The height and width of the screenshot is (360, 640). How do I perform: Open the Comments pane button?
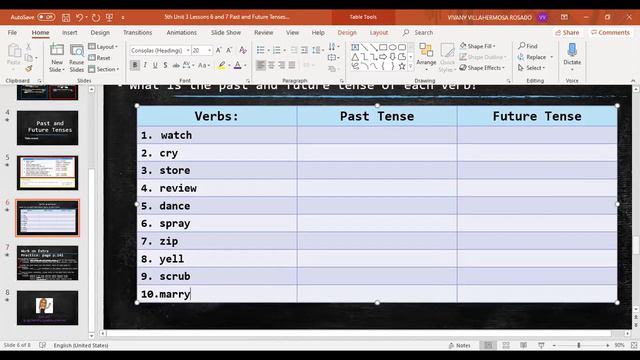[x=611, y=32]
